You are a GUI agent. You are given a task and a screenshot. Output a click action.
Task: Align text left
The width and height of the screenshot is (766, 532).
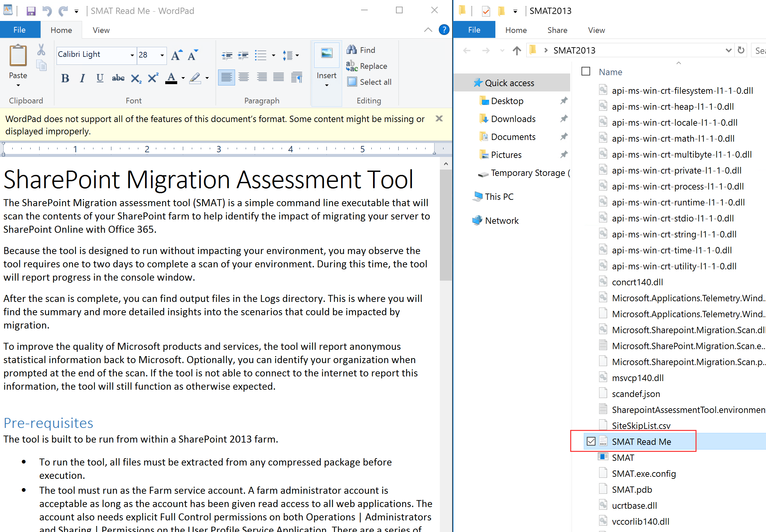226,77
